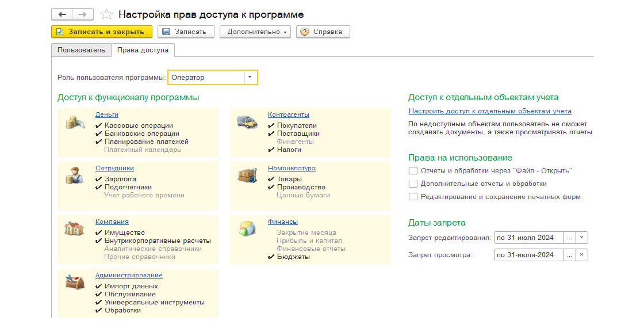Click the Финансы pie chart icon
The width and height of the screenshot is (644, 328).
[247, 228]
